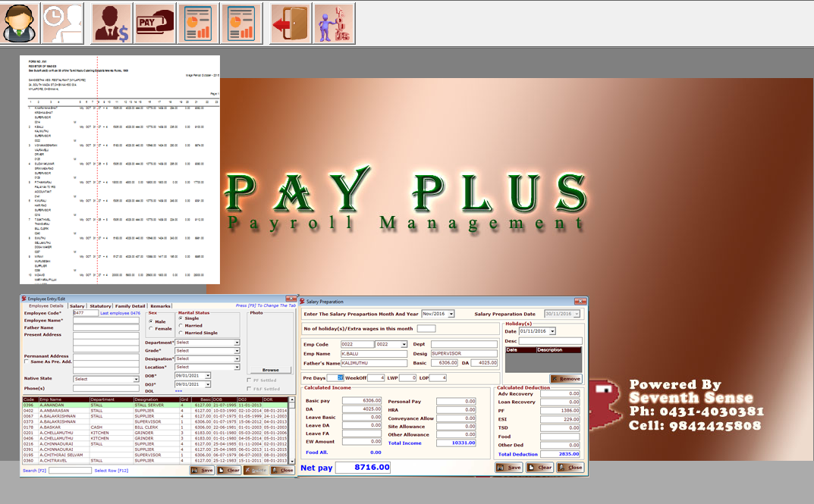Viewport: 814px width, 504px height.
Task: Click the PAY card payment icon
Action: coord(155,22)
